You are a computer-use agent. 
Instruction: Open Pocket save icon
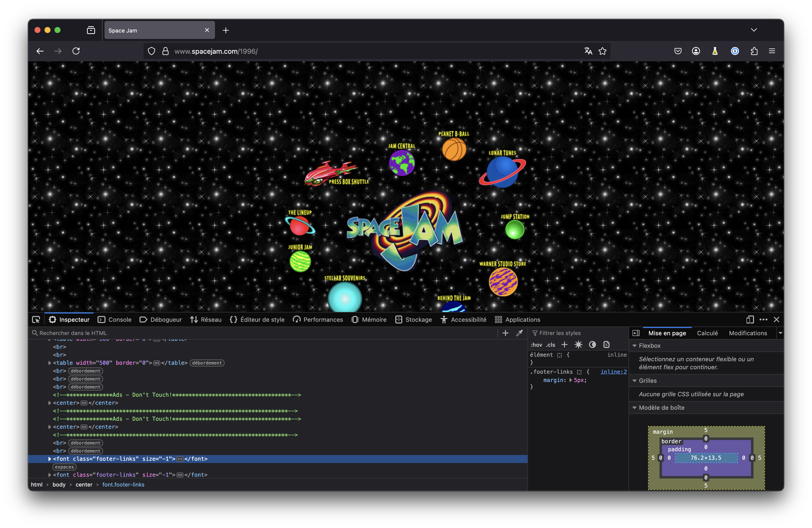pos(678,51)
